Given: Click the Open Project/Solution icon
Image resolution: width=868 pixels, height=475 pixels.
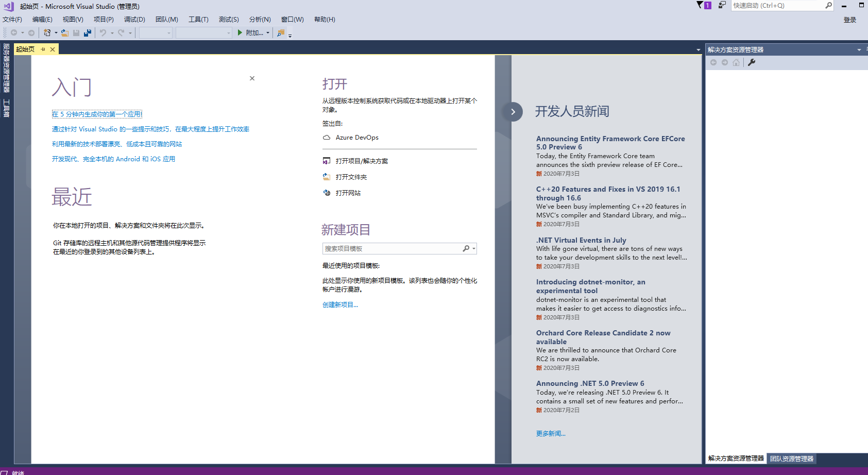Looking at the screenshot, I should [327, 161].
